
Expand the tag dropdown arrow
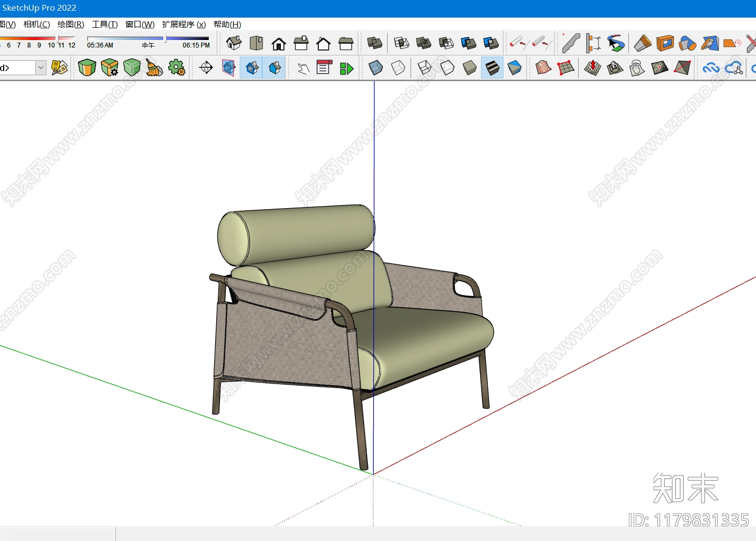41,68
